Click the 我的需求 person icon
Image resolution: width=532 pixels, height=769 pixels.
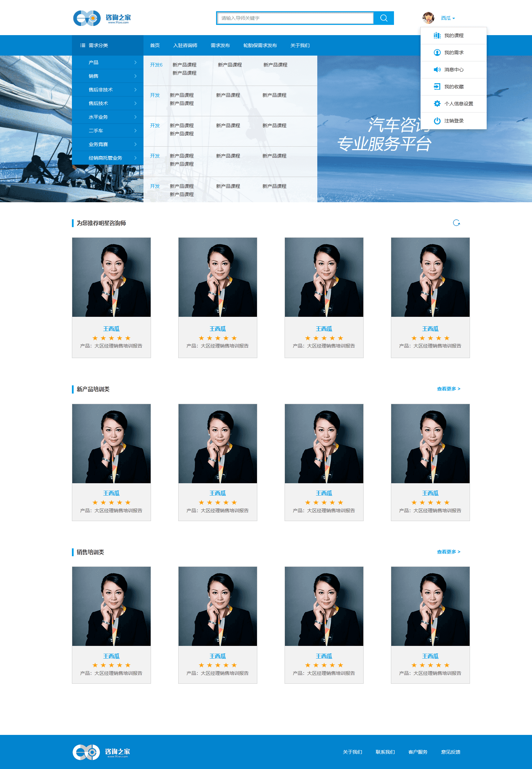pos(437,53)
